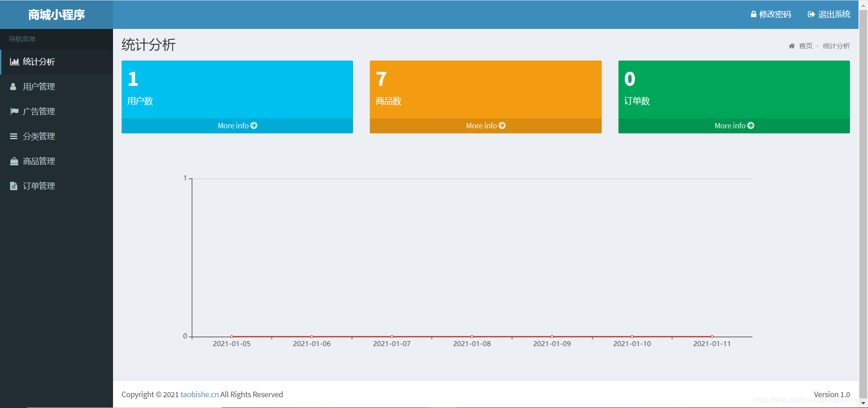Click 退出系统 to log out

point(829,14)
